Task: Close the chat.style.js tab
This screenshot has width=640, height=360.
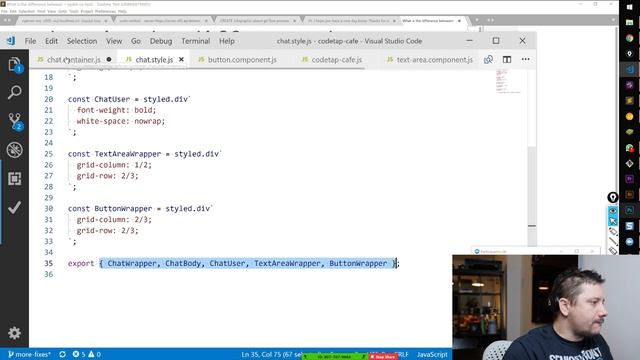Action: (181, 60)
